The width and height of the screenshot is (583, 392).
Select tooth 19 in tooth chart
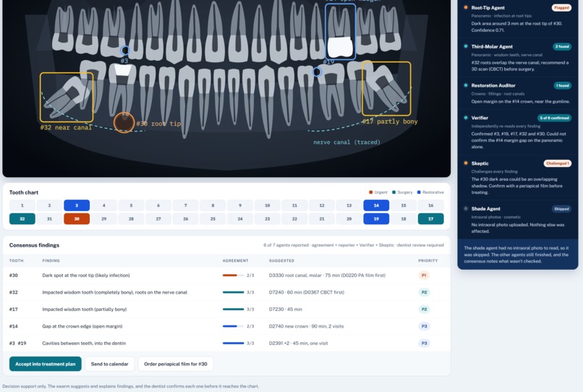(376, 218)
